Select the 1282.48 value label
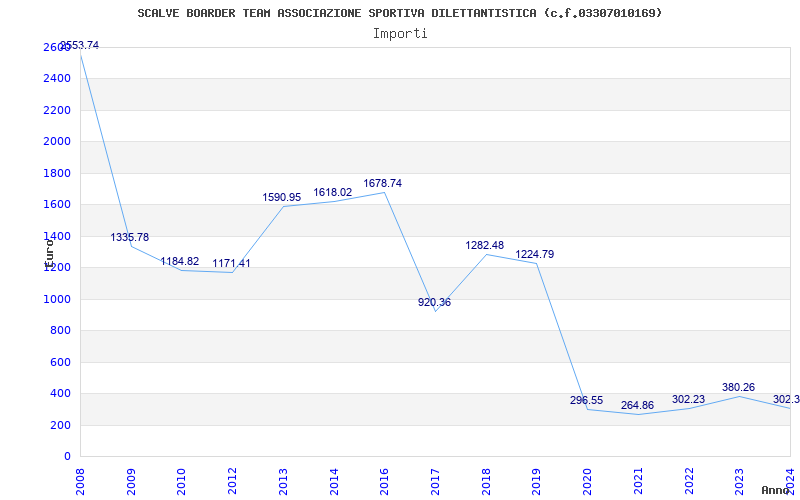This screenshot has height=500, width=800. (x=485, y=245)
